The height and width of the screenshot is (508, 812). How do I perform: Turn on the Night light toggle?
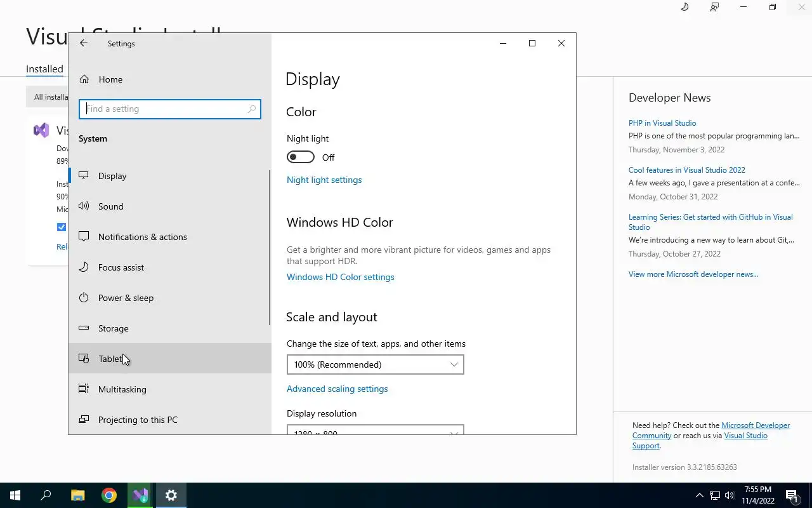click(301, 157)
